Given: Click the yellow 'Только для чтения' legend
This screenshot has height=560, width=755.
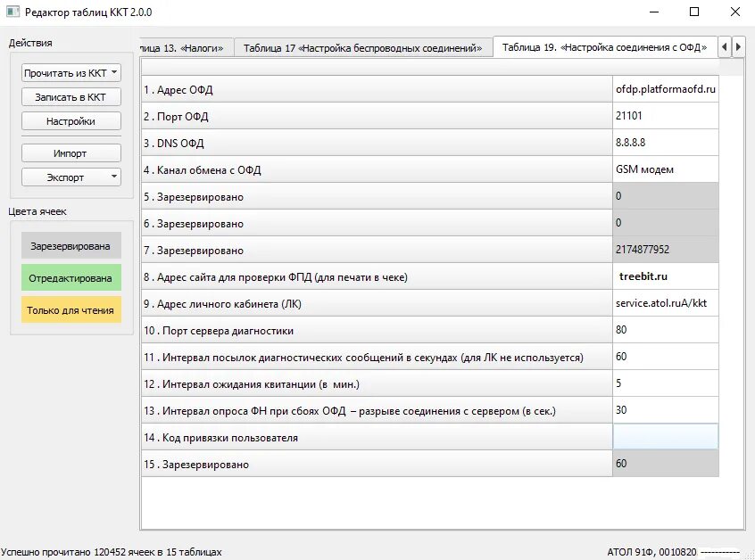Looking at the screenshot, I should 71,309.
